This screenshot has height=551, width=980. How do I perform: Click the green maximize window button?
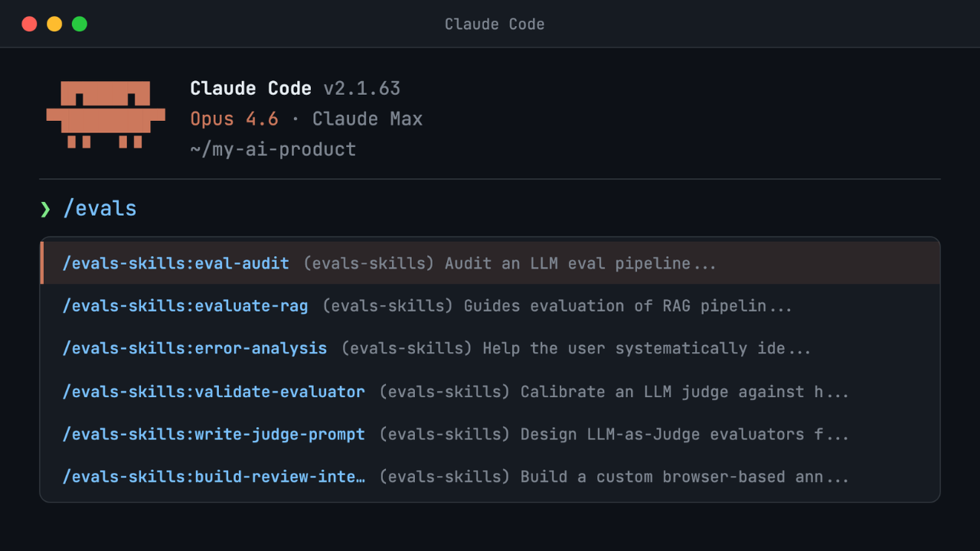click(x=80, y=24)
